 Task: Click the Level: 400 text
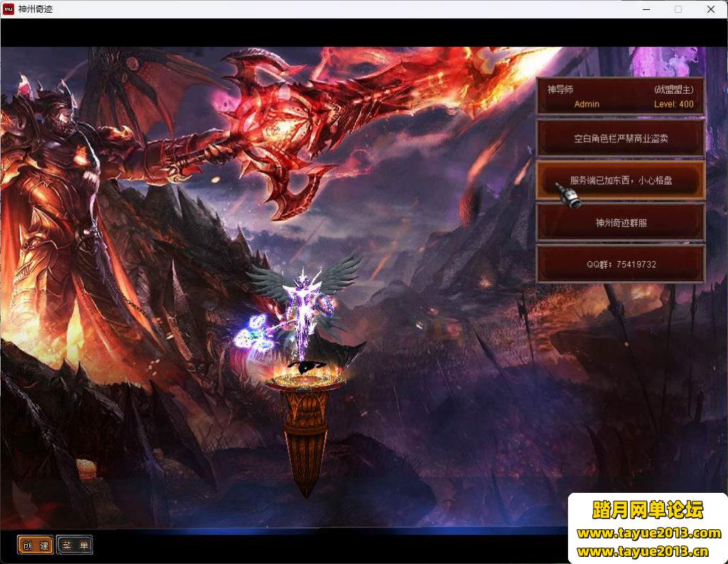[674, 104]
